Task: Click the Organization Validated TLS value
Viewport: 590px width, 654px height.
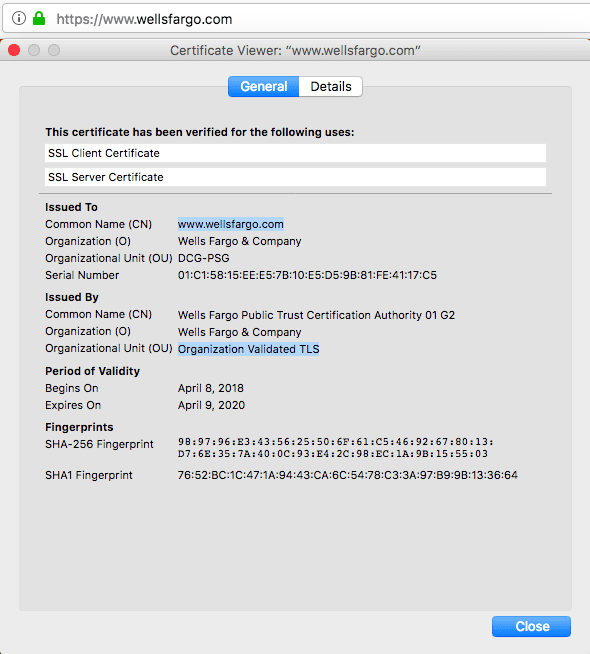Action: click(x=249, y=349)
